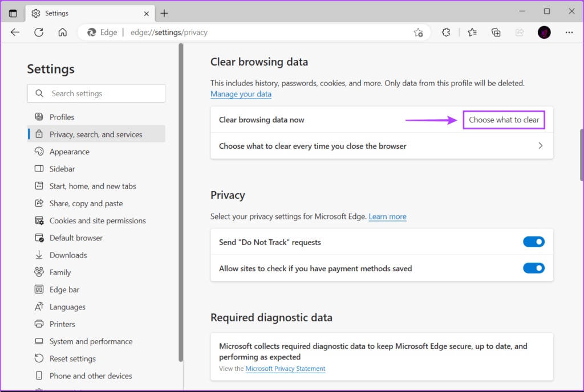The height and width of the screenshot is (392, 584).
Task: Select Appearance in settings sidebar
Action: coord(69,152)
